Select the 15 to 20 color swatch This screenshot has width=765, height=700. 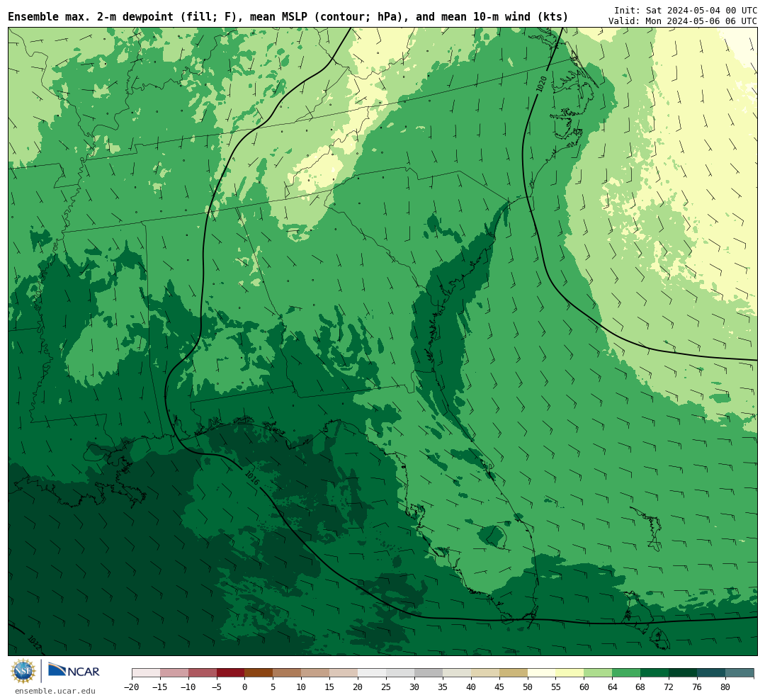pyautogui.click(x=344, y=673)
